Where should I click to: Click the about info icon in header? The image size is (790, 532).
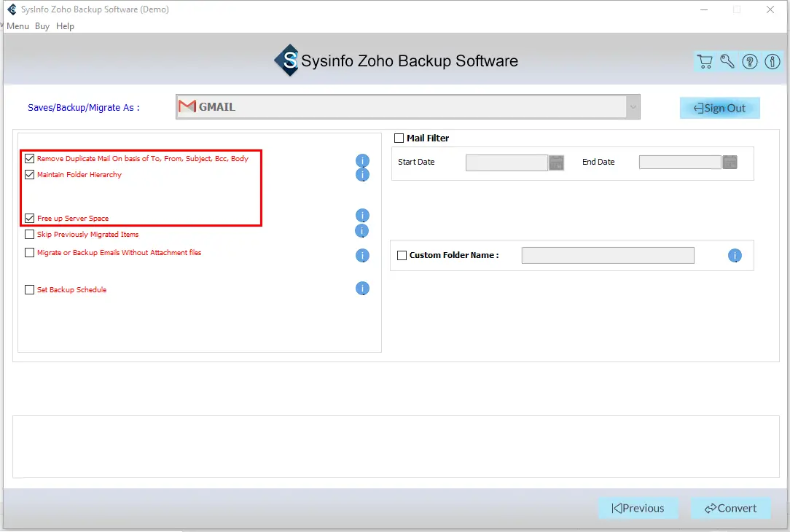(x=773, y=61)
